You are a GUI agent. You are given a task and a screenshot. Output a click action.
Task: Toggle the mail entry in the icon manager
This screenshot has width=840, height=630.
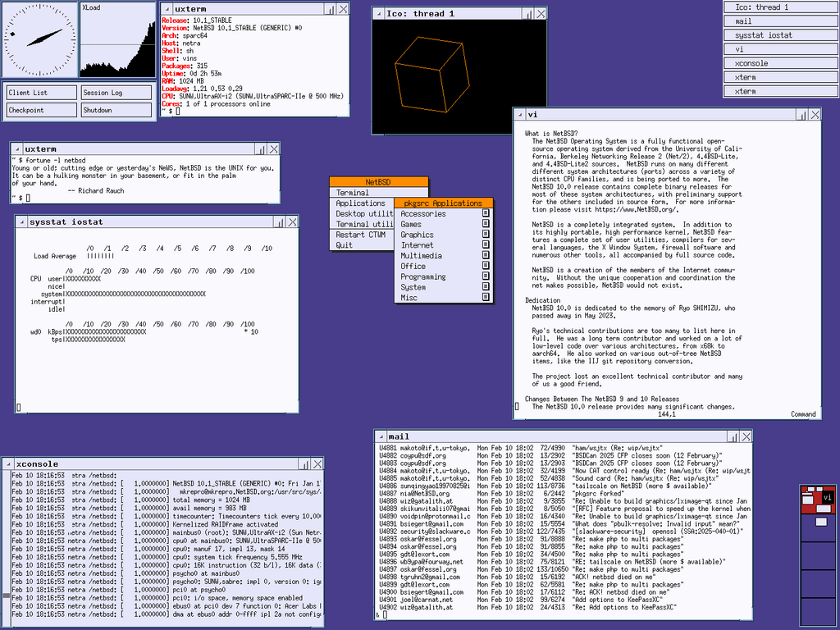[x=781, y=21]
